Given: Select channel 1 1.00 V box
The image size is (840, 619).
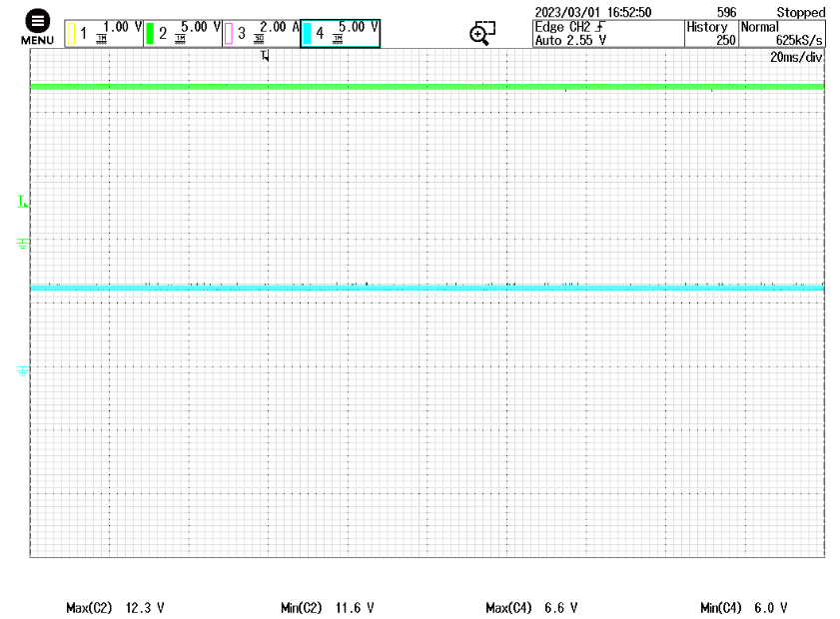Looking at the screenshot, I should point(104,33).
